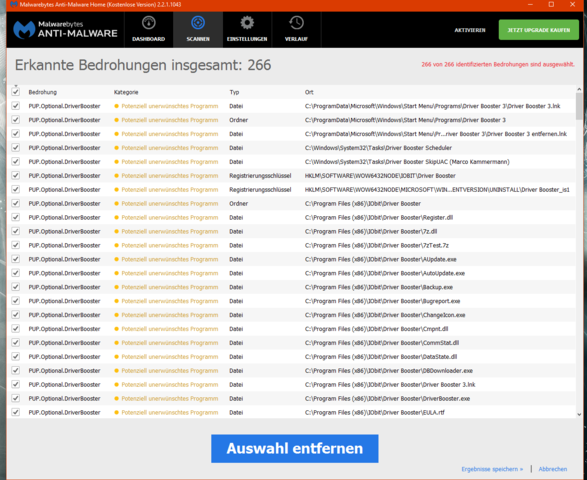587x480 pixels.
Task: Toggle the select-all checkbox in header row
Action: point(16,92)
